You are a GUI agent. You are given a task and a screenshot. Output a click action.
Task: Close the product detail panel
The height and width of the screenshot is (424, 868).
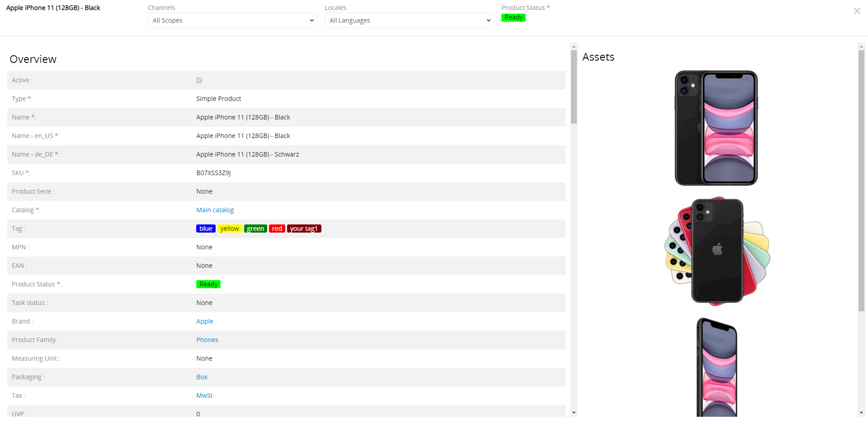[x=857, y=11]
